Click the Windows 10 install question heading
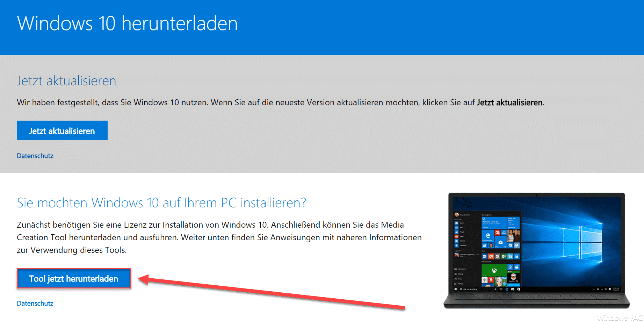This screenshot has width=644, height=321. [x=161, y=203]
